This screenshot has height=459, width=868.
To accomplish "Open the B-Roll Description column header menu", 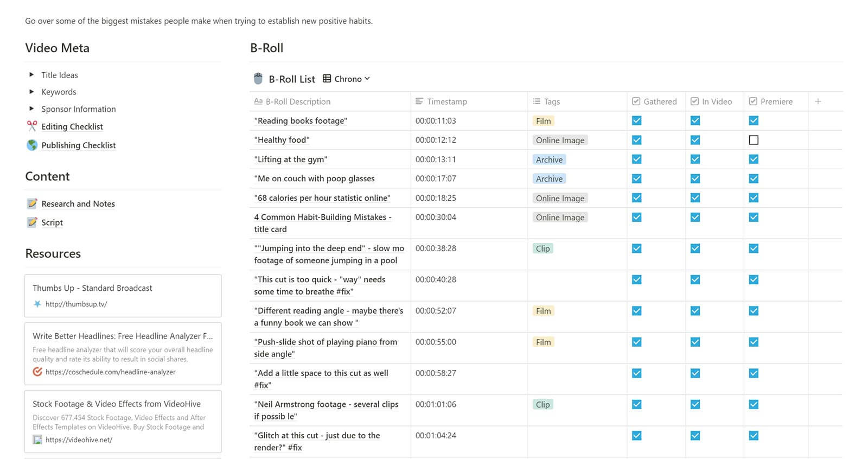I will 330,101.
